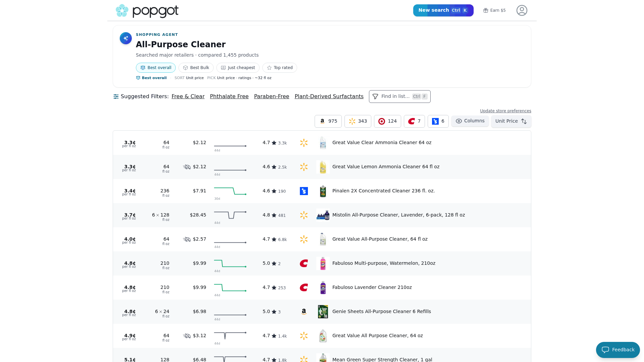Apply the Plant-Derived Surfactants filter

[329, 97]
